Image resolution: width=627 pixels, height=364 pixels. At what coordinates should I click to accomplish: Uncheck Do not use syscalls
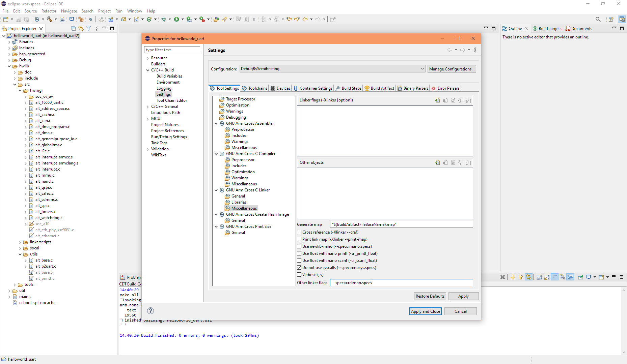pyautogui.click(x=299, y=267)
